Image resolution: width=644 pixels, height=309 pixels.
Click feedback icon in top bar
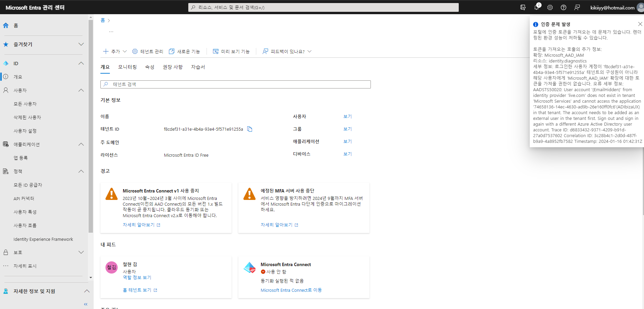click(577, 7)
